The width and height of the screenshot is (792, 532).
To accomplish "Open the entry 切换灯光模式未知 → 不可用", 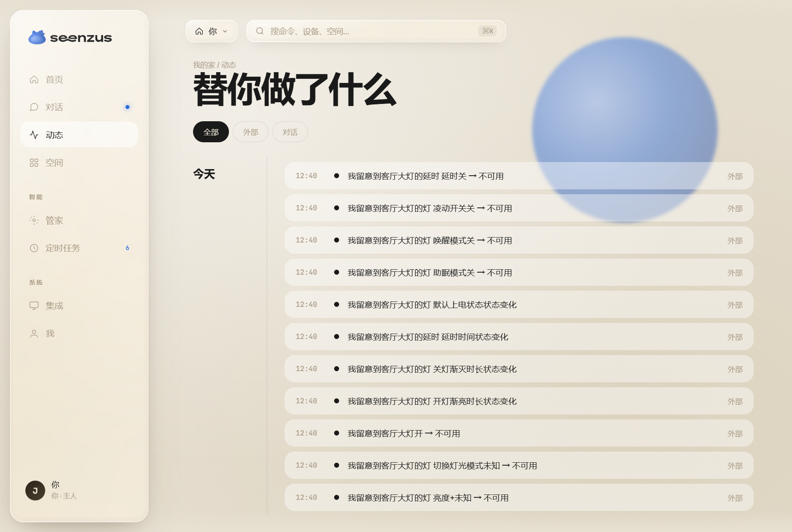I will (x=519, y=466).
